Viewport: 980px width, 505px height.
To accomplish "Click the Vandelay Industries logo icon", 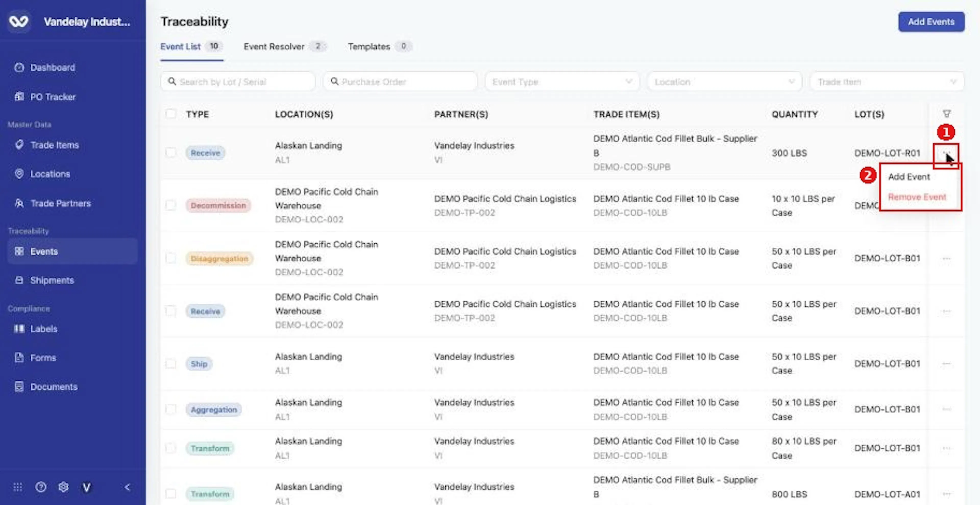I will (19, 21).
